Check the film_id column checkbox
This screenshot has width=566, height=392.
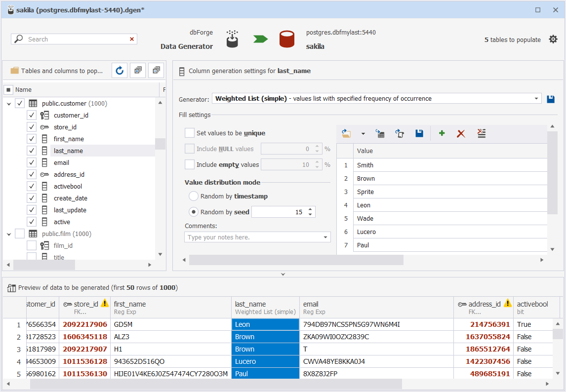coord(32,245)
